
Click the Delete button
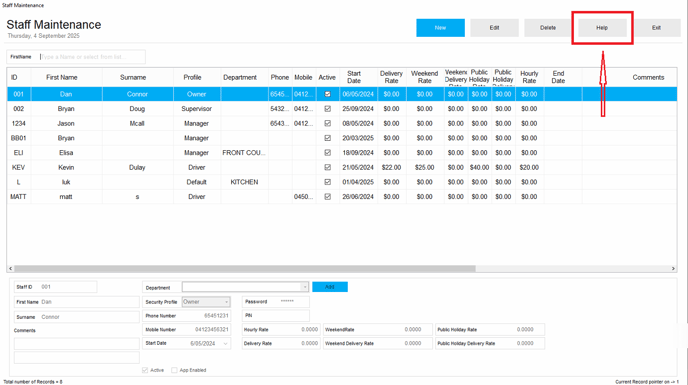(x=548, y=28)
